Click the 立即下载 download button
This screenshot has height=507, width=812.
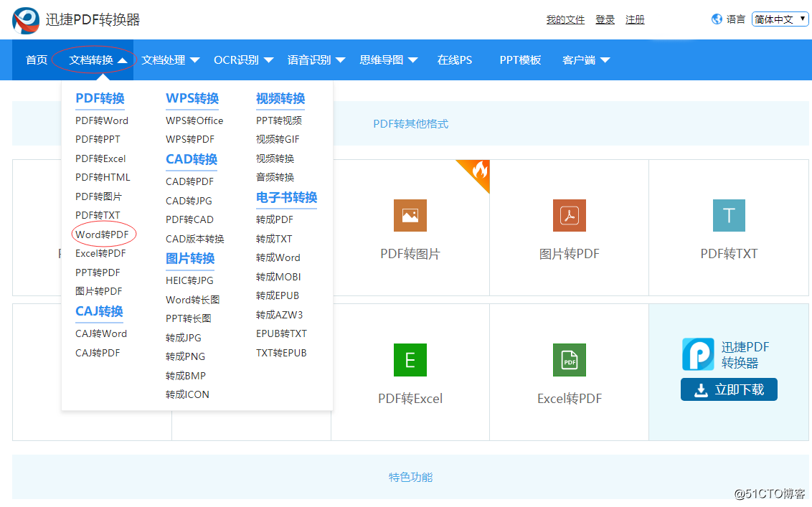(x=729, y=389)
